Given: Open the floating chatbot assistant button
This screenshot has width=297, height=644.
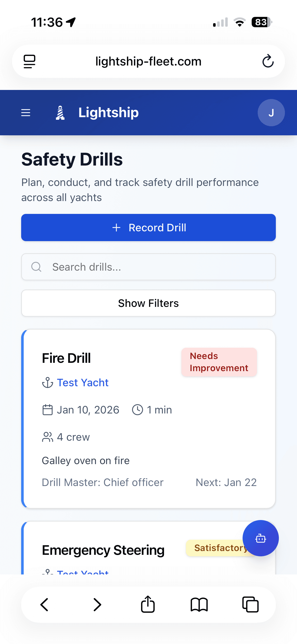Looking at the screenshot, I should tap(260, 538).
